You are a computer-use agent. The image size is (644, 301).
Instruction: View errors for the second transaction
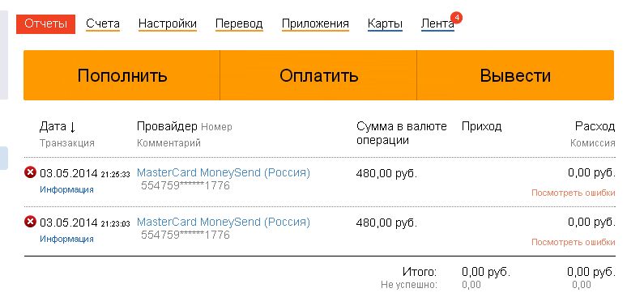tap(574, 242)
